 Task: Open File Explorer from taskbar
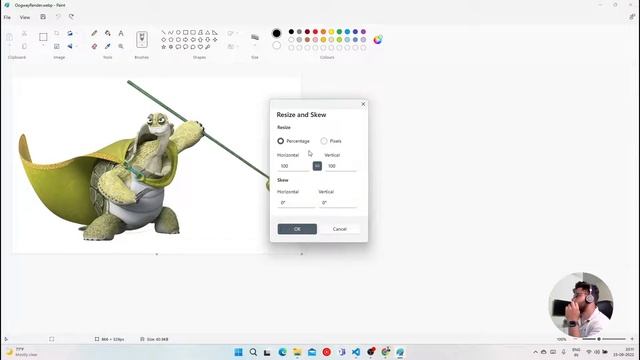297,352
